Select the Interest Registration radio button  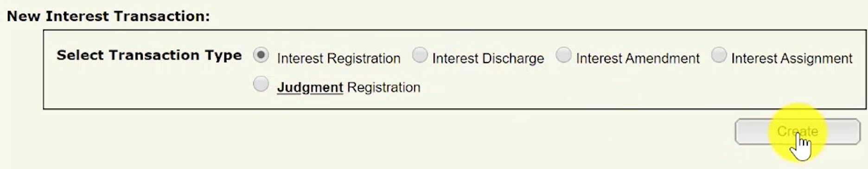261,55
